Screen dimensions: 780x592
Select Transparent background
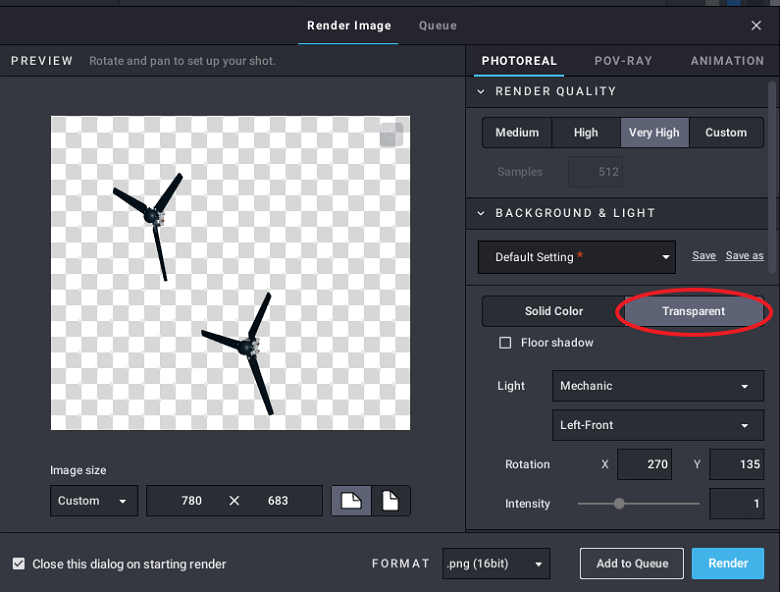693,311
